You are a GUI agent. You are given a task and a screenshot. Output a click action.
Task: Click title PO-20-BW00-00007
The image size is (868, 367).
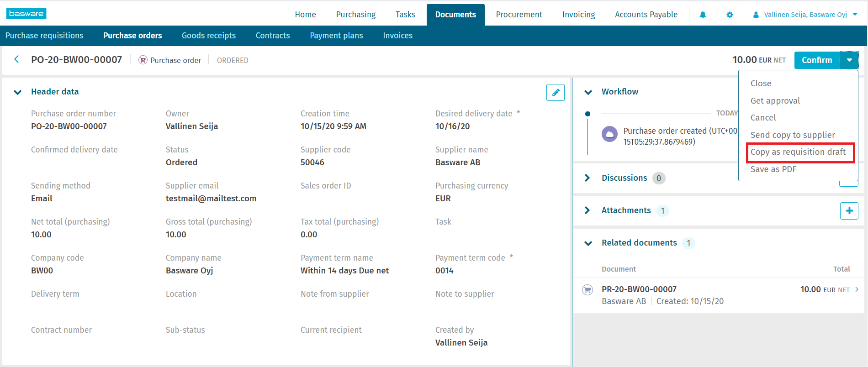pos(76,60)
